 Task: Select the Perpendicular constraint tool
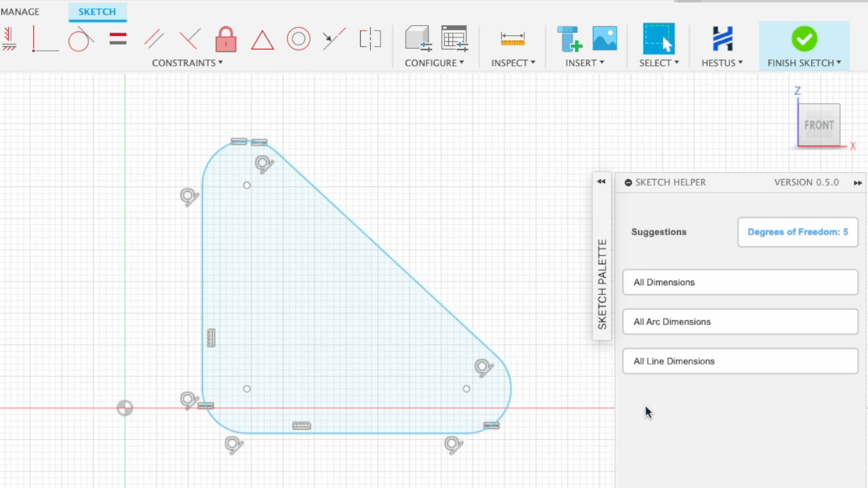pos(190,39)
